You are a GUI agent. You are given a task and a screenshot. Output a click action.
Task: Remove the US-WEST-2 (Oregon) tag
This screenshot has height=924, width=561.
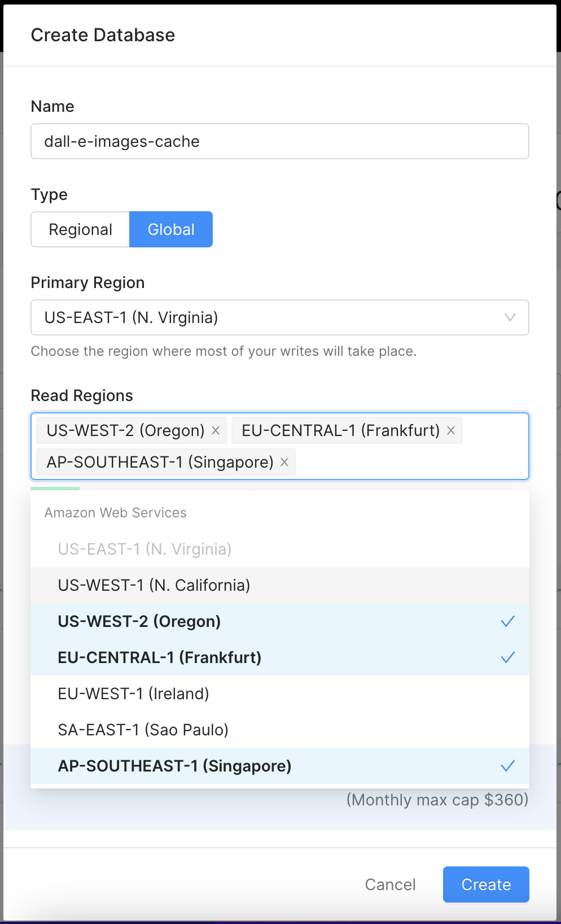click(x=216, y=430)
